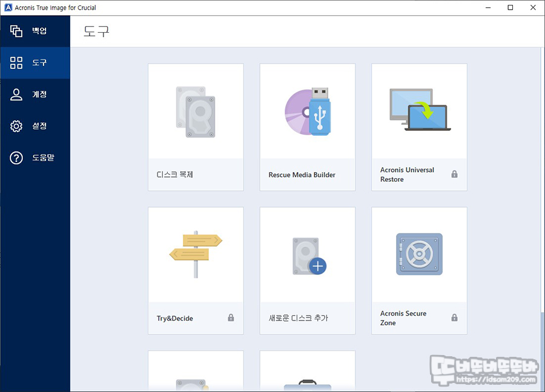This screenshot has width=545, height=392.
Task: Maximize the Acronis window
Action: click(510, 8)
